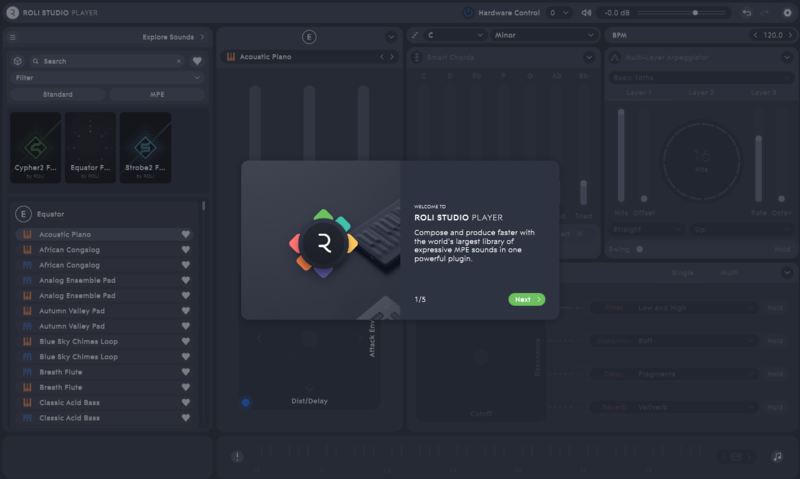This screenshot has height=479, width=800.
Task: Click the undo arrow icon
Action: (x=747, y=13)
